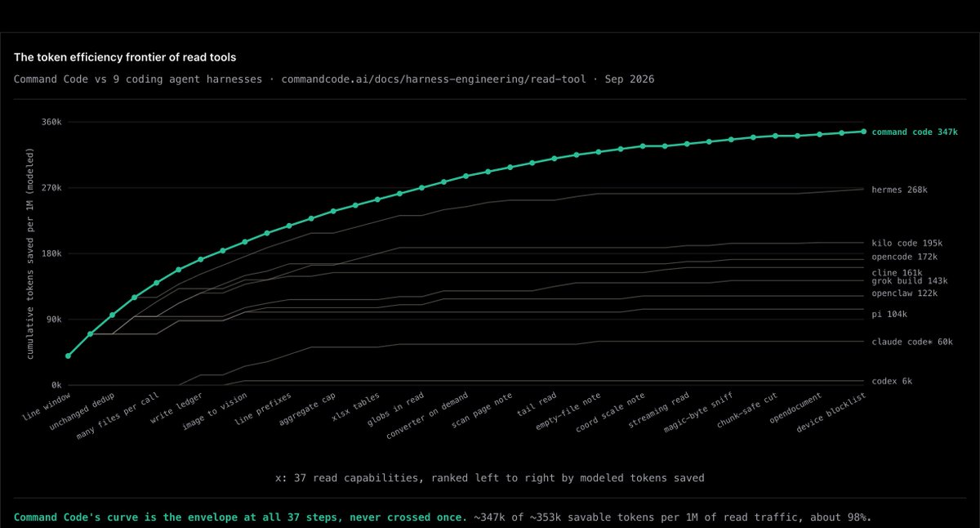Click the "hermes 268k" series label
Viewport: 980px width, 528px height.
(900, 190)
